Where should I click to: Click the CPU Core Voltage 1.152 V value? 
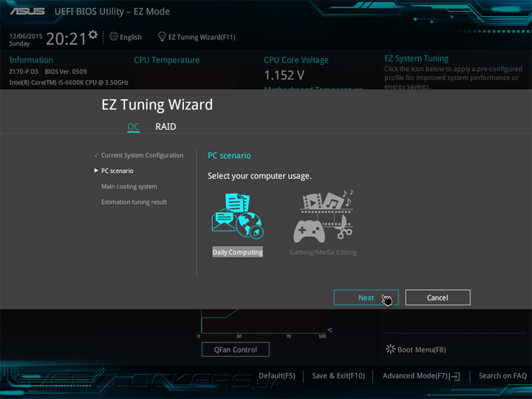284,75
